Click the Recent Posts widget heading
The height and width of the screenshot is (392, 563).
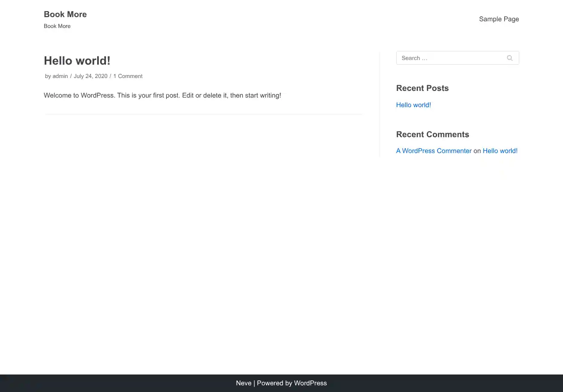pos(422,88)
